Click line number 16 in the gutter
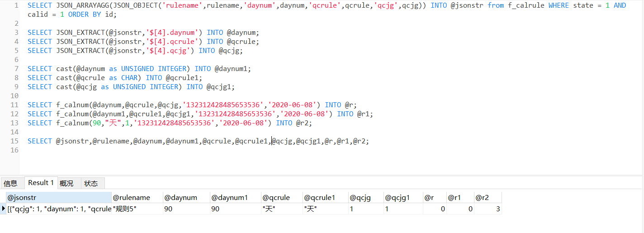This screenshot has width=644, height=233. [x=14, y=150]
